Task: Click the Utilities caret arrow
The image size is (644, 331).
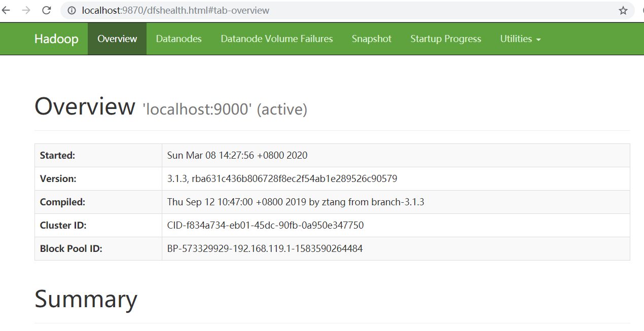Action: pyautogui.click(x=539, y=40)
